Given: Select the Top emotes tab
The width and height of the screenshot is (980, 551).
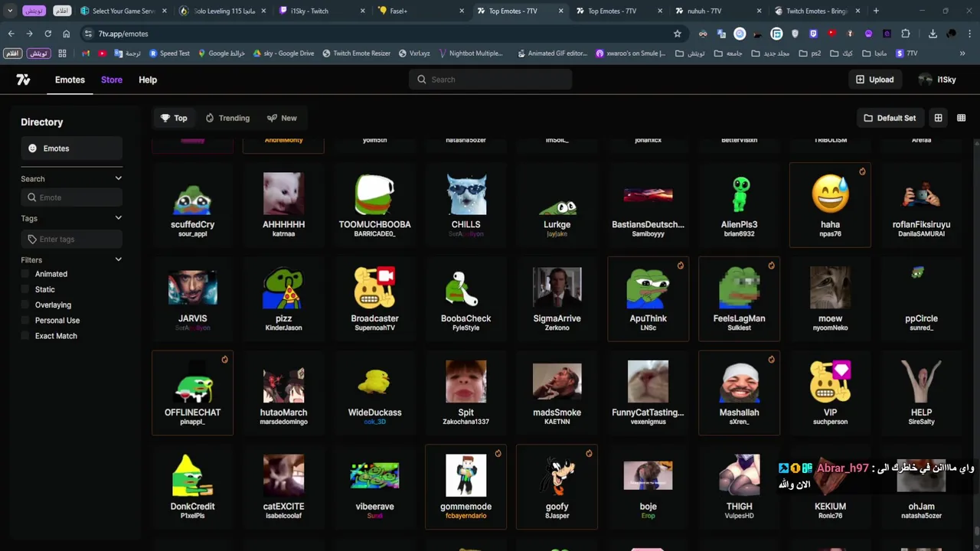Looking at the screenshot, I should point(174,118).
